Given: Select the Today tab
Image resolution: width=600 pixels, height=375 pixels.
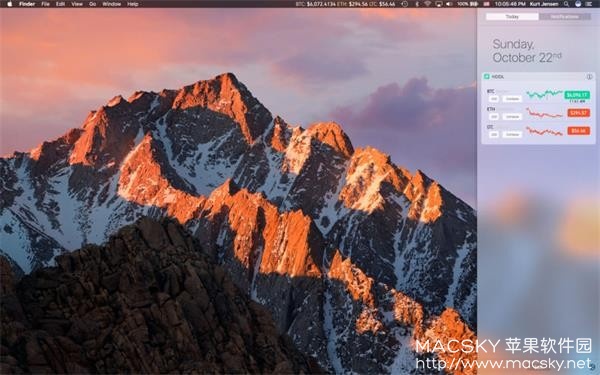Looking at the screenshot, I should [512, 17].
